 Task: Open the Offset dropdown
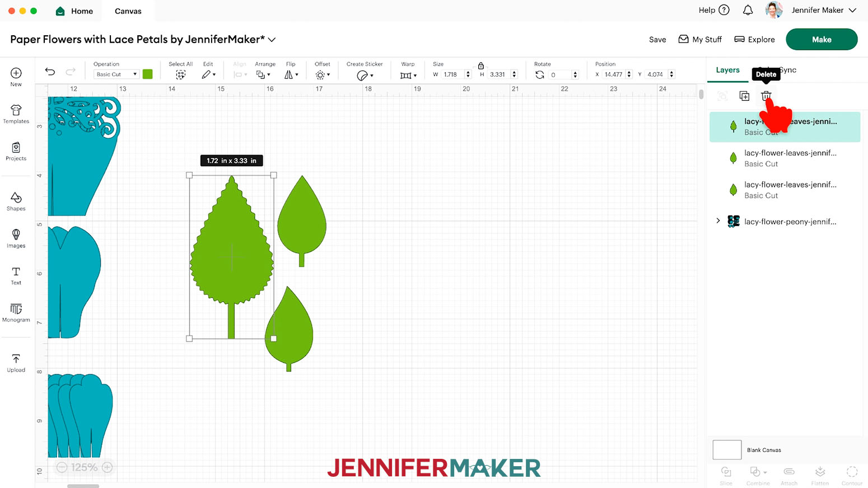pyautogui.click(x=323, y=74)
